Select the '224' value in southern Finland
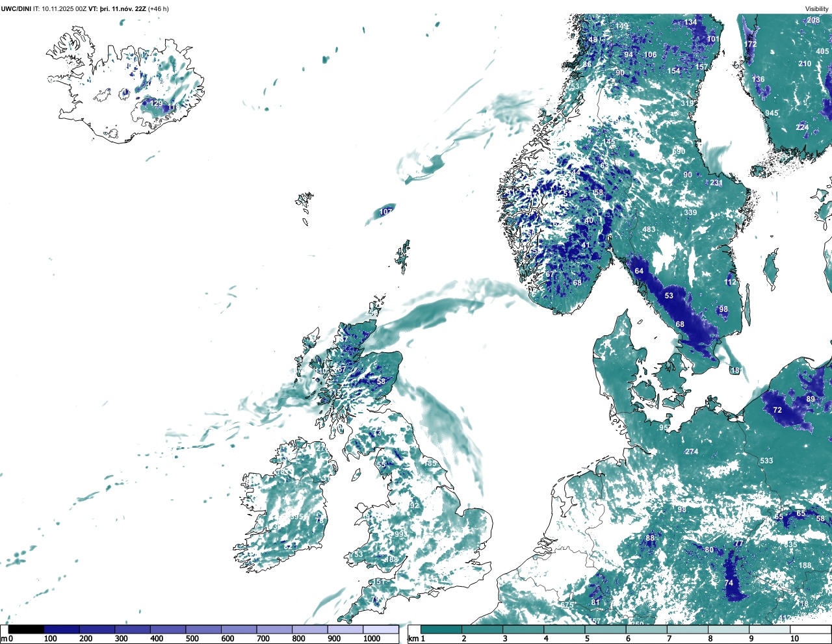This screenshot has width=832, height=644. [803, 127]
